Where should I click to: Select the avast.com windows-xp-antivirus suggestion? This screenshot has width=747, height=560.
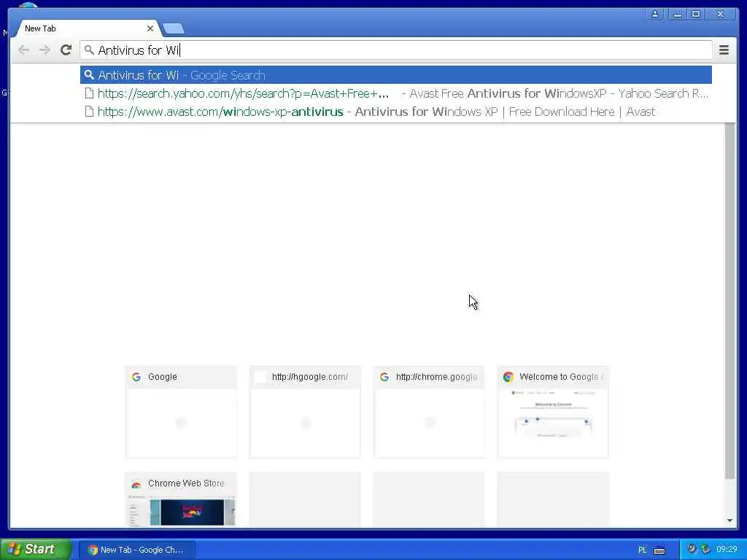point(396,112)
